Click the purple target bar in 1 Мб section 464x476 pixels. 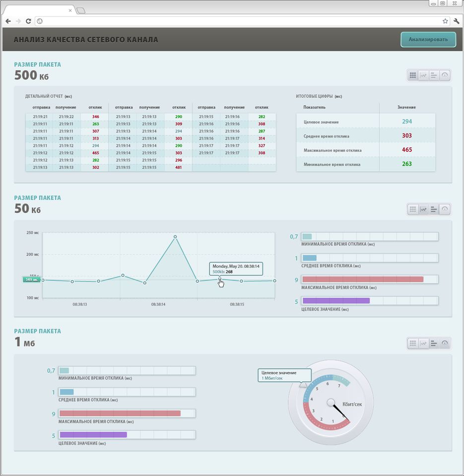[93, 435]
